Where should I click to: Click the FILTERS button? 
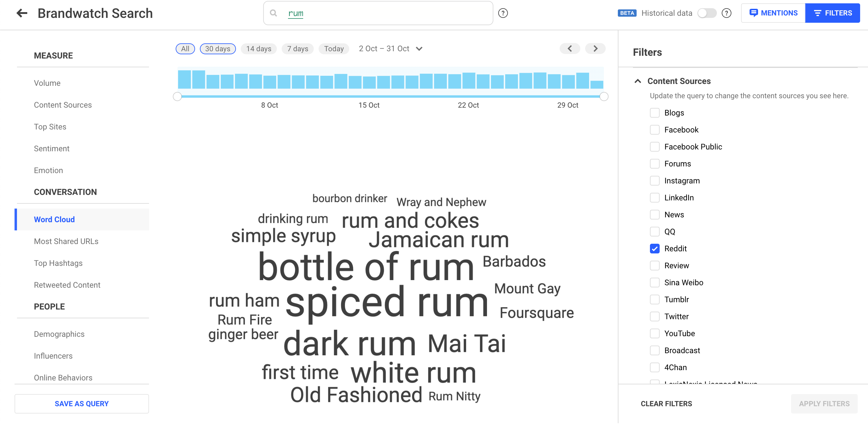click(x=832, y=13)
